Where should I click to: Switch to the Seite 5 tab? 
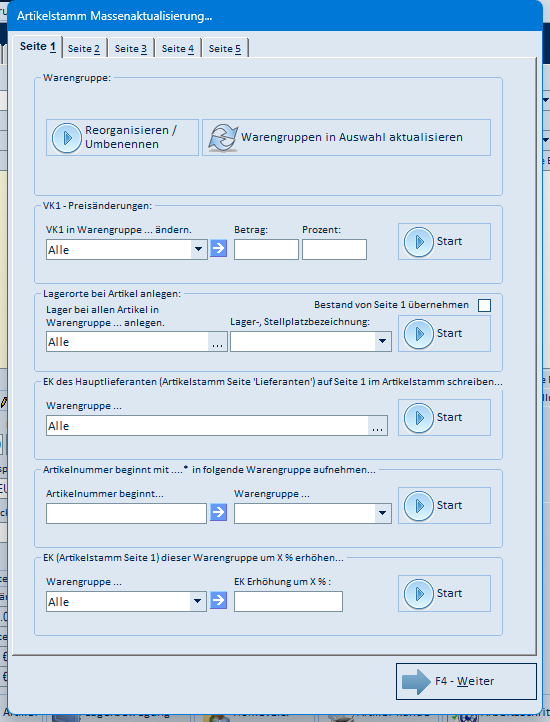(x=225, y=48)
